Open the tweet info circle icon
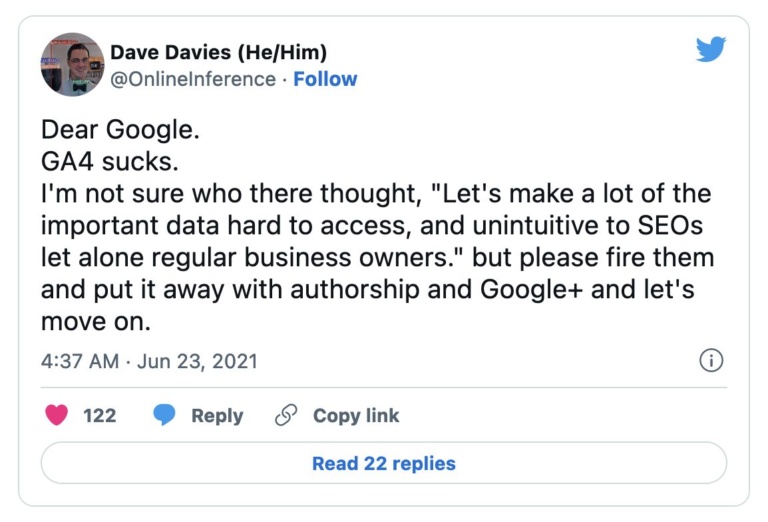 [711, 361]
